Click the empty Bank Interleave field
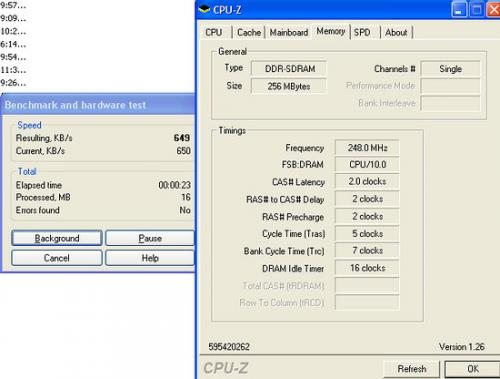Screen dimensions: 500x379 tap(450, 103)
